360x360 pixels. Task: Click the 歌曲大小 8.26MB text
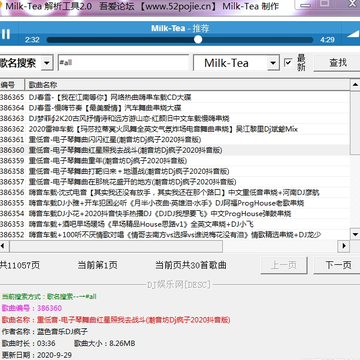(x=104, y=343)
